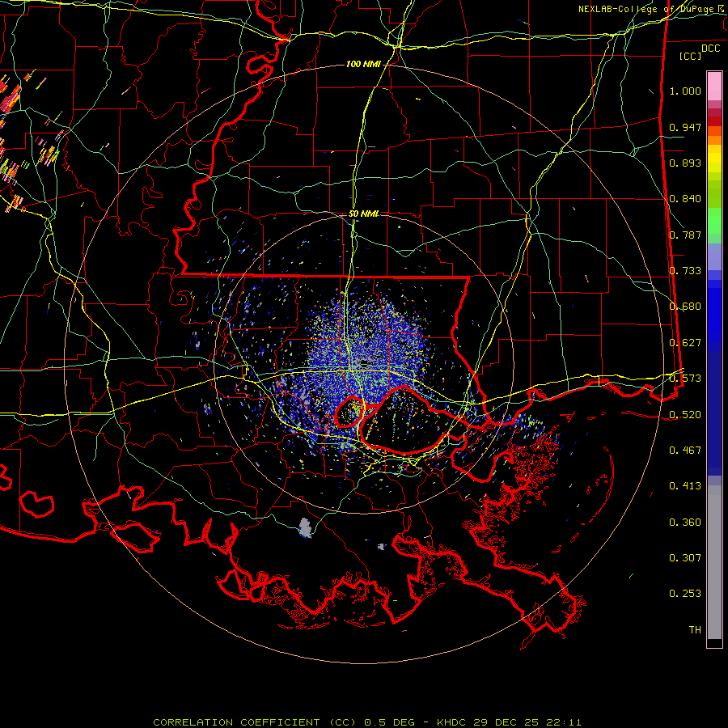Click the TH threshold label
The image size is (728, 728).
[x=695, y=630]
